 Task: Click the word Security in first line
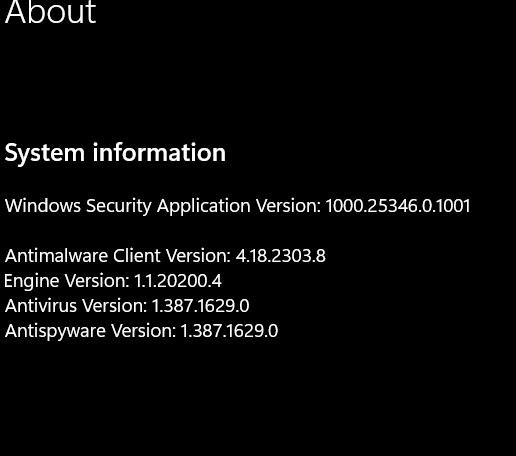point(119,207)
